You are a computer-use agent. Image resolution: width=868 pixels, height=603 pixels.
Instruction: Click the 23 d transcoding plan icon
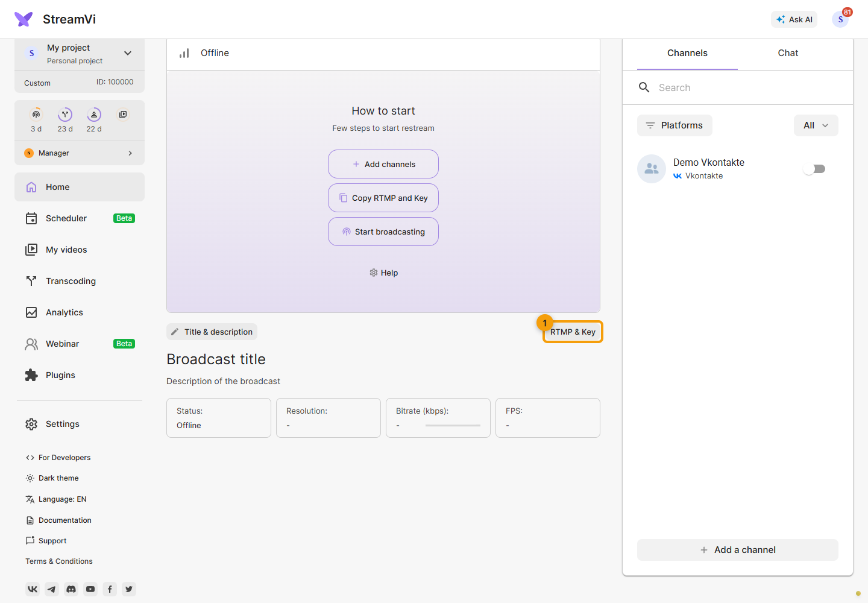(x=65, y=115)
